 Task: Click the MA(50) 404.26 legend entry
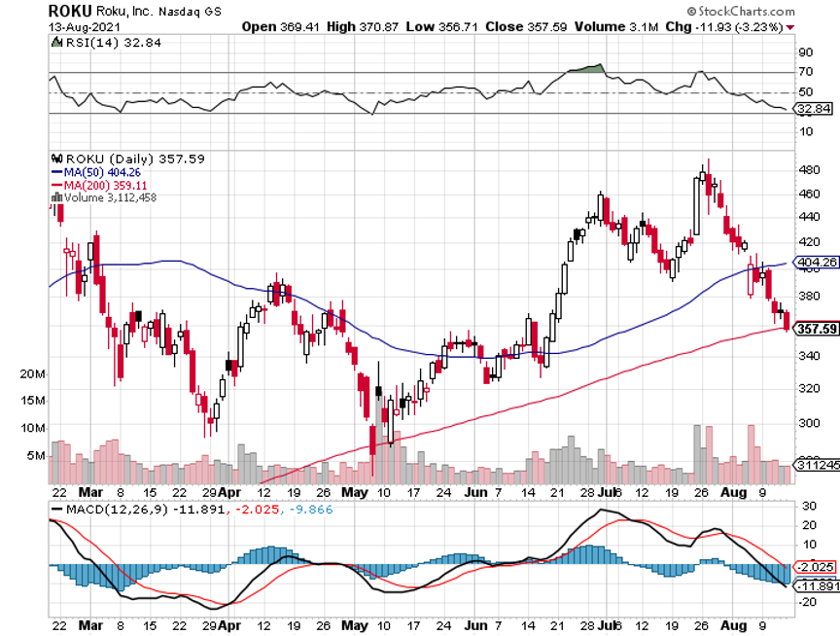(96, 172)
